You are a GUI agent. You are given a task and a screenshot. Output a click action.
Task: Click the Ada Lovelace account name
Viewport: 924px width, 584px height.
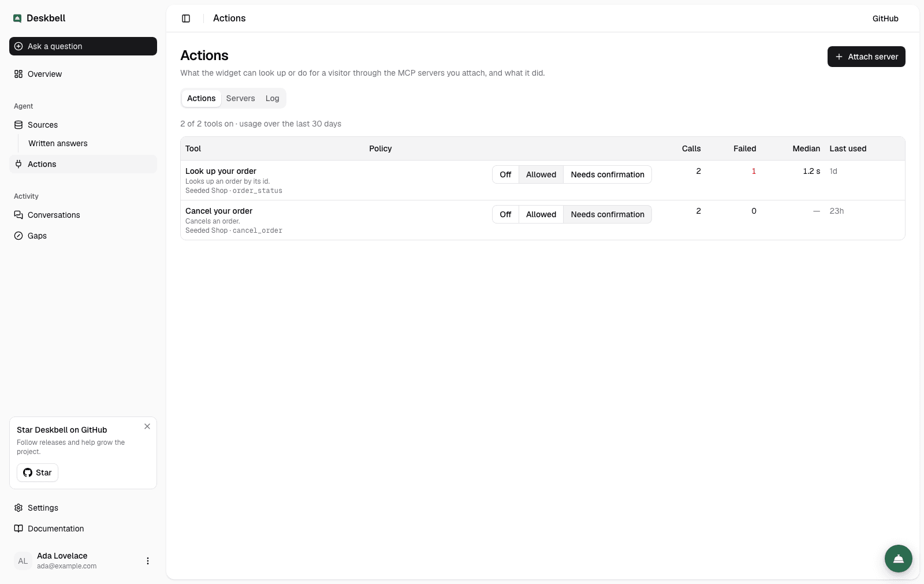[x=62, y=556]
